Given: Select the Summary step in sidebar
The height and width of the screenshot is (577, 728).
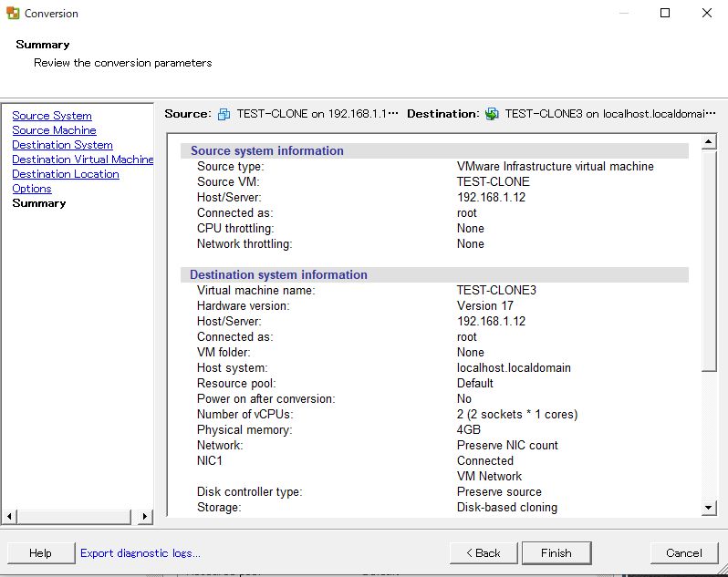Looking at the screenshot, I should [39, 203].
